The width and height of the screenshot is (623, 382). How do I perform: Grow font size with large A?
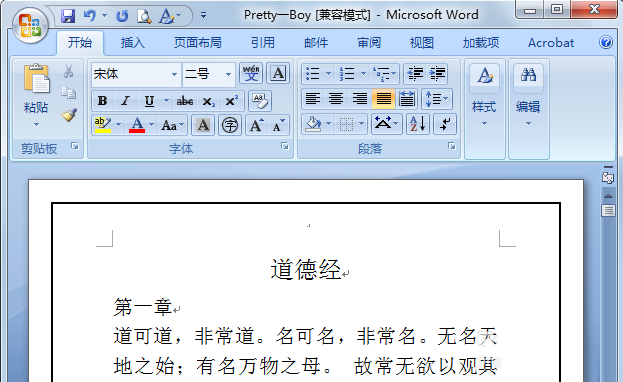(256, 125)
